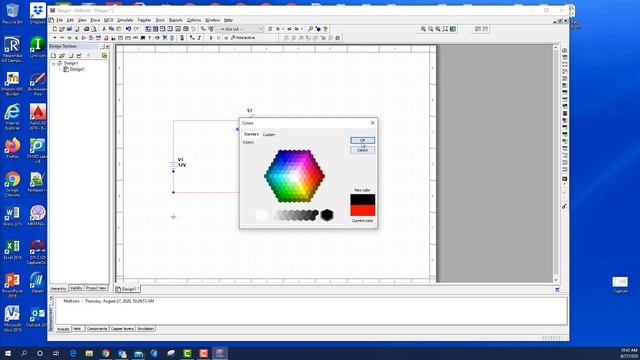
Task: Open the Window menu
Action: pos(212,20)
